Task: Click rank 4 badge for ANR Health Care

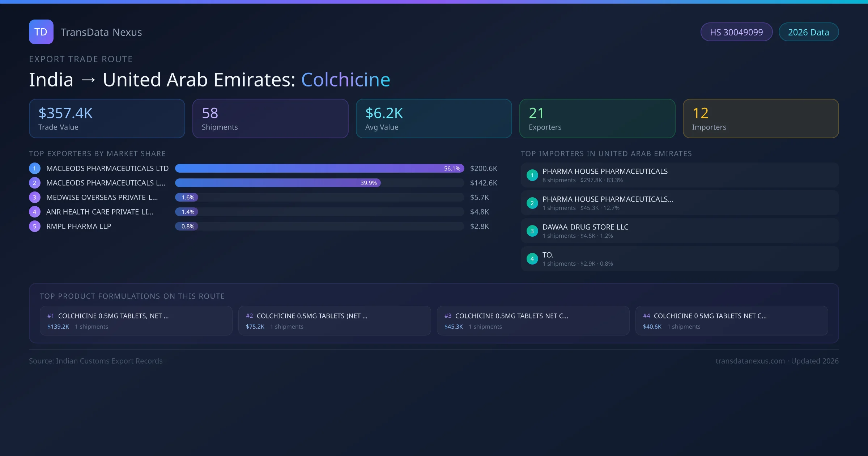Action: [34, 212]
